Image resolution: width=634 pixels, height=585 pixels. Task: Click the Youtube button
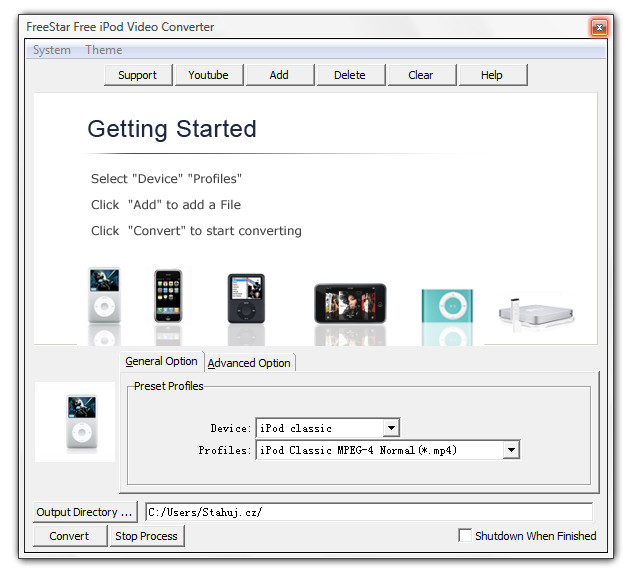pos(208,75)
